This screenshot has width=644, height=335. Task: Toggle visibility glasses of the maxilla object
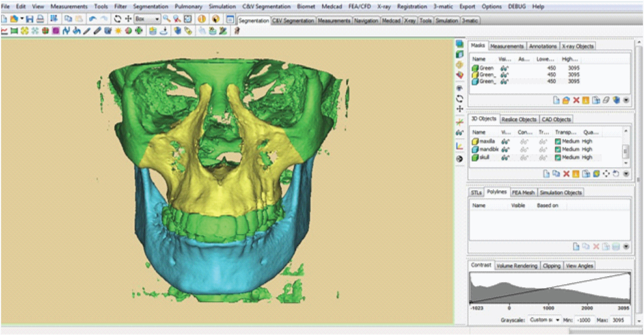pyautogui.click(x=505, y=141)
